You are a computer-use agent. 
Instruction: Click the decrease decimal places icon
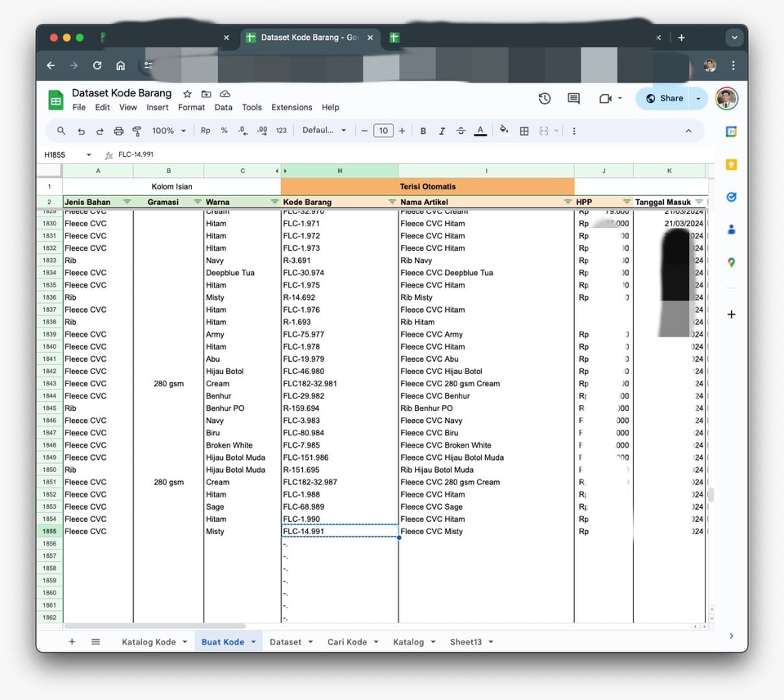click(x=243, y=131)
